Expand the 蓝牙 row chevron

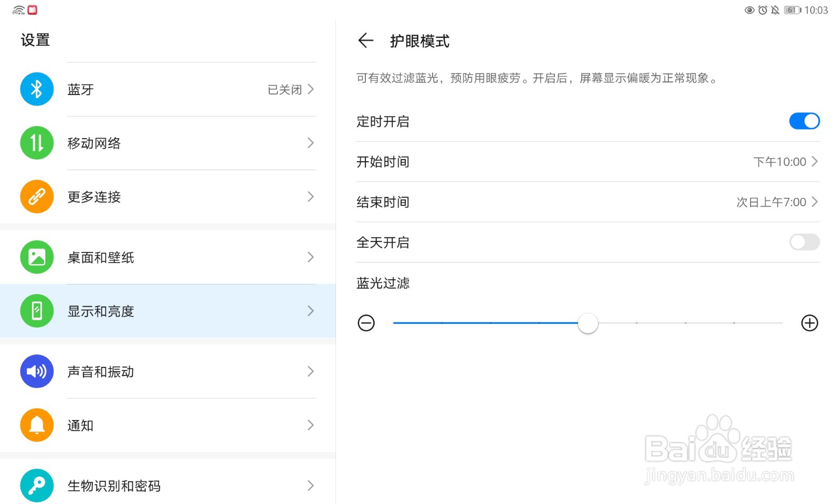tap(311, 89)
